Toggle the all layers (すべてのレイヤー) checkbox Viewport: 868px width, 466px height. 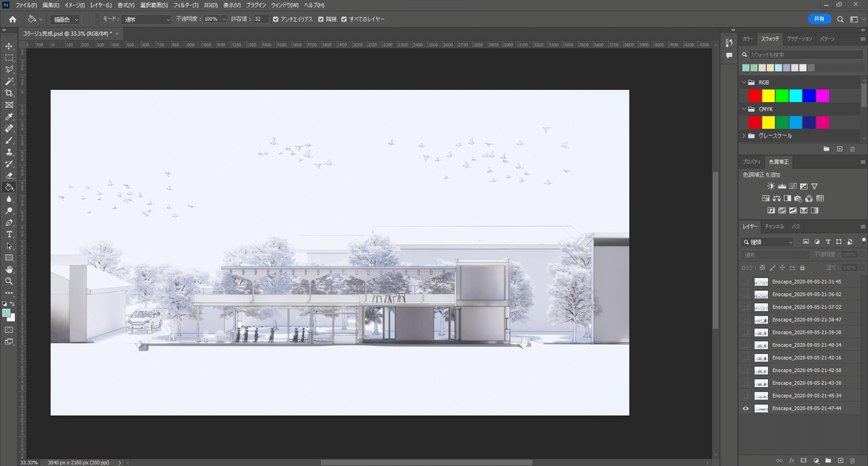coord(344,19)
